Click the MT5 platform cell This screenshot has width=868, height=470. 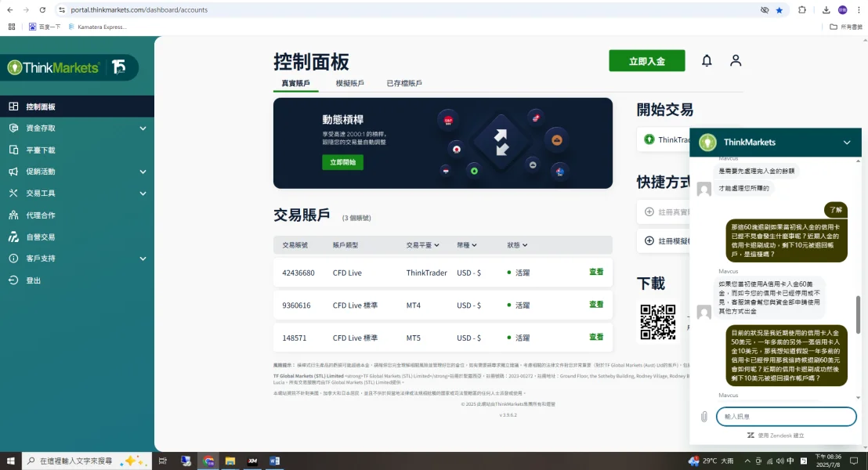tap(413, 338)
